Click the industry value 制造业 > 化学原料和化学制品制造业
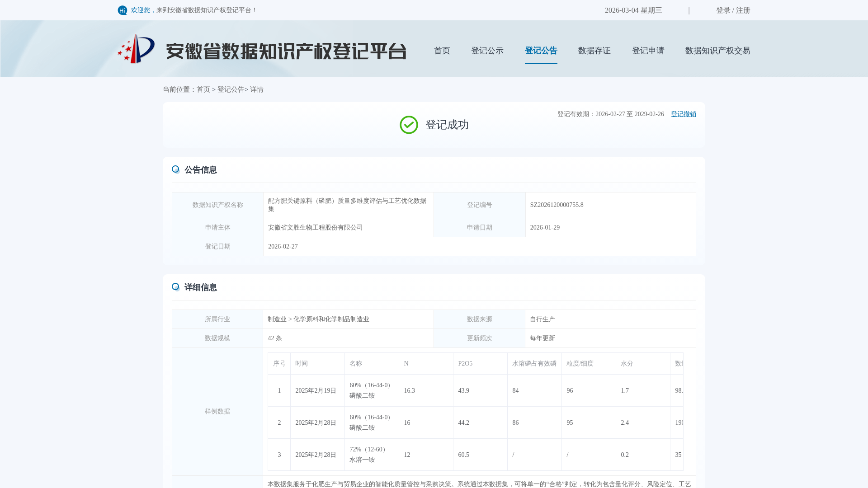The image size is (868, 488). click(318, 319)
